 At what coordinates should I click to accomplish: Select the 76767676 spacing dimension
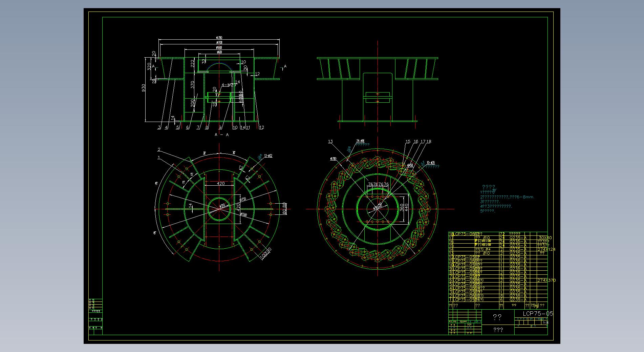pyautogui.click(x=379, y=184)
